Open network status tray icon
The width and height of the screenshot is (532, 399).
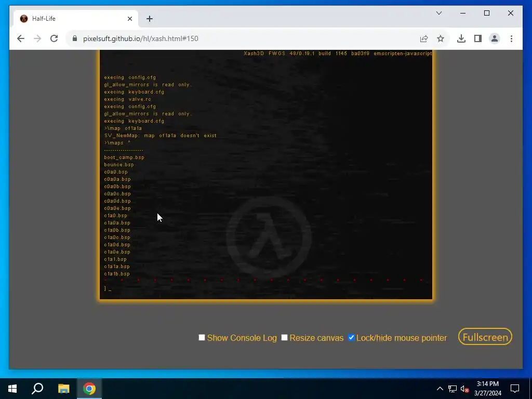pyautogui.click(x=453, y=389)
